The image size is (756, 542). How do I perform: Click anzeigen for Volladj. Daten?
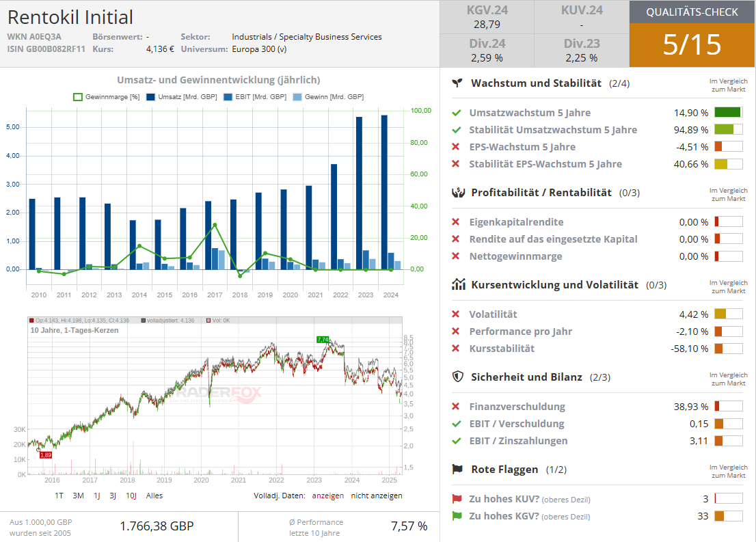click(328, 496)
